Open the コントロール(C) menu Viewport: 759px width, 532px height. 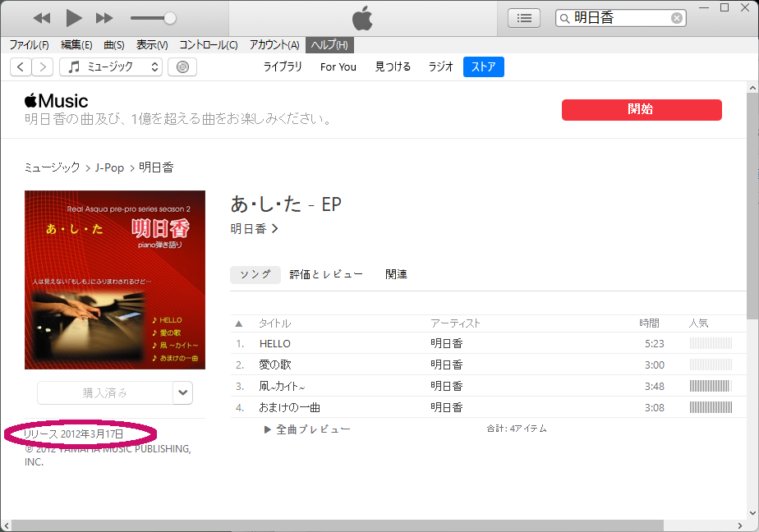(208, 45)
